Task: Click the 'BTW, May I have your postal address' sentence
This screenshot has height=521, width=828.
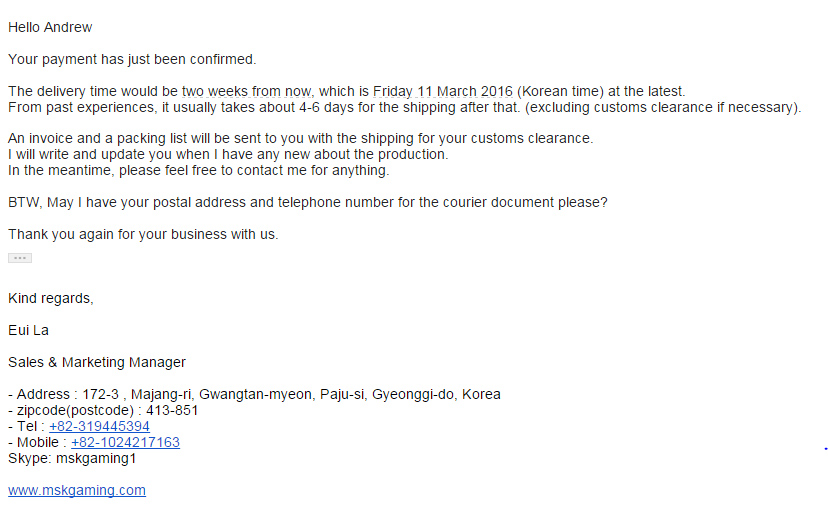Action: pos(308,203)
